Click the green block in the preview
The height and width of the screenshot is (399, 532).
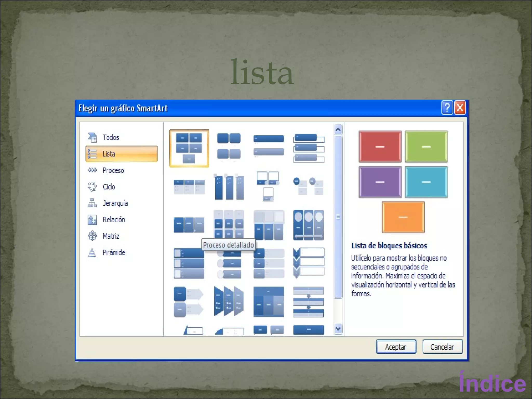426,147
